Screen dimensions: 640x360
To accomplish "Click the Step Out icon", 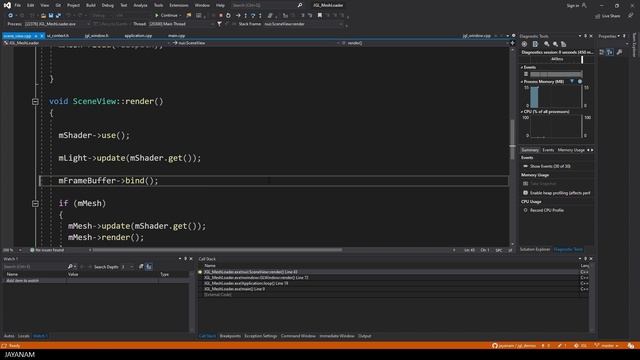I will (x=260, y=16).
